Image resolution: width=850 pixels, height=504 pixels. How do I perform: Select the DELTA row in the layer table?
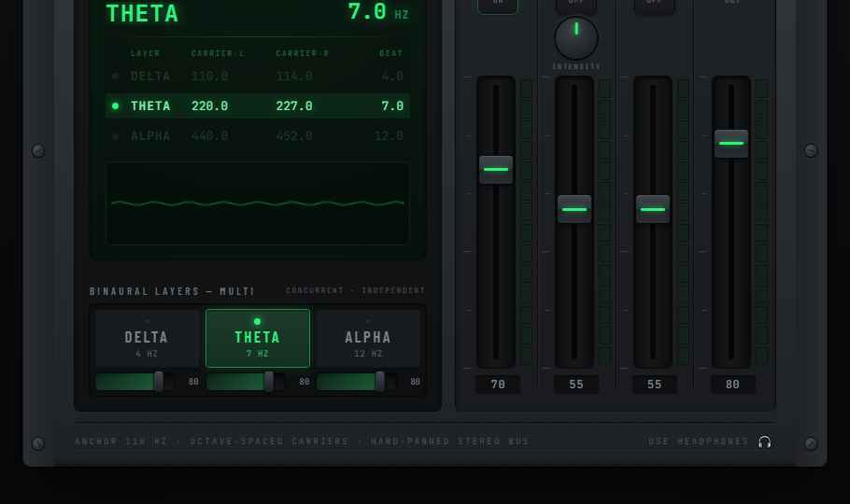258,77
